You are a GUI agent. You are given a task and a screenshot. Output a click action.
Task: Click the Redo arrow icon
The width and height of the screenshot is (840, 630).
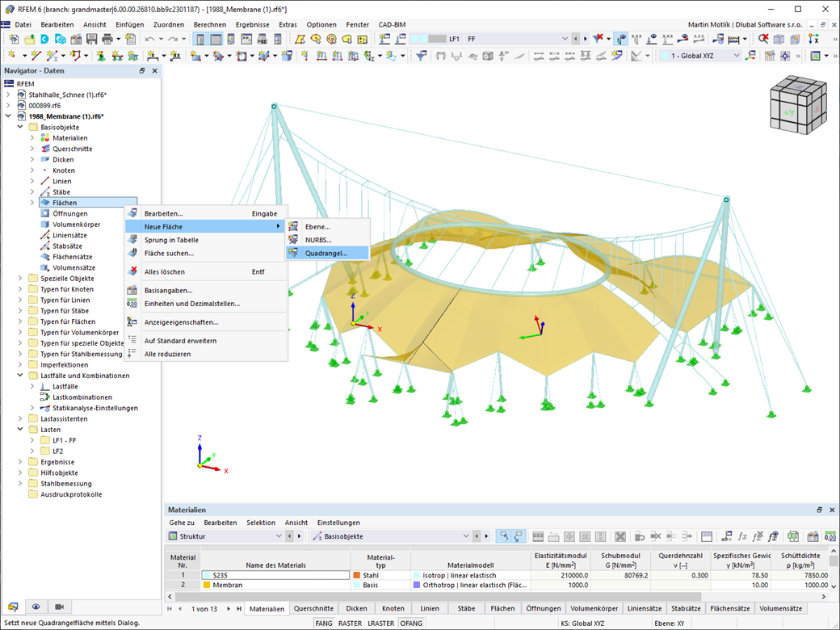pos(173,39)
